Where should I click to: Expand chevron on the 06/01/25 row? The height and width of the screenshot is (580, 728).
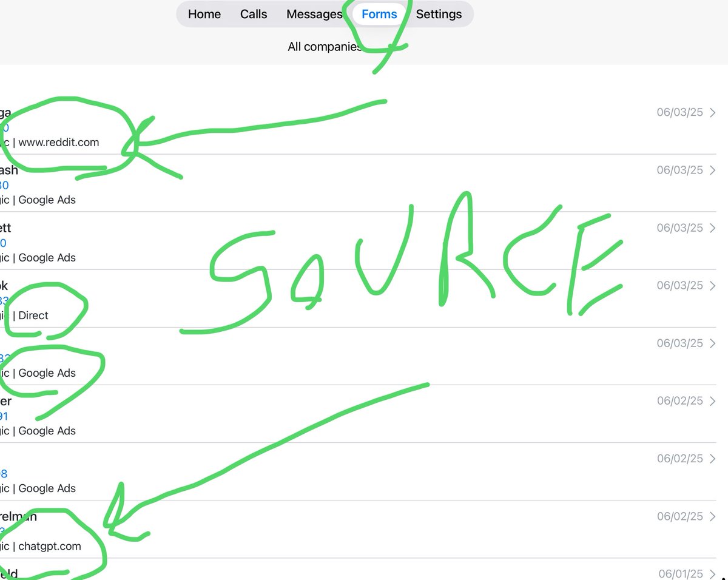click(x=714, y=574)
